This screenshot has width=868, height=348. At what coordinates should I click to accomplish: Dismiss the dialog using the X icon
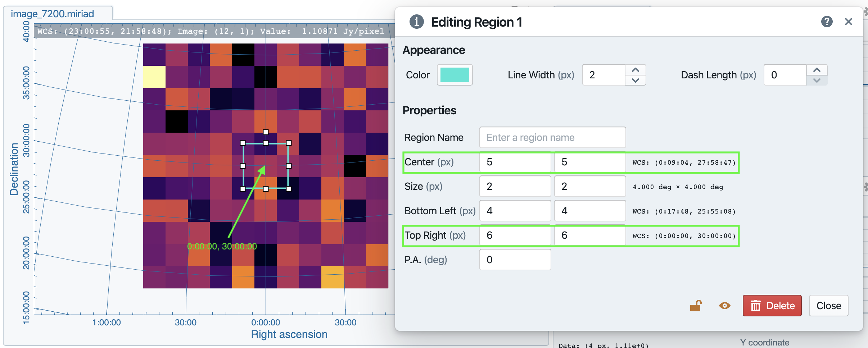coord(849,22)
